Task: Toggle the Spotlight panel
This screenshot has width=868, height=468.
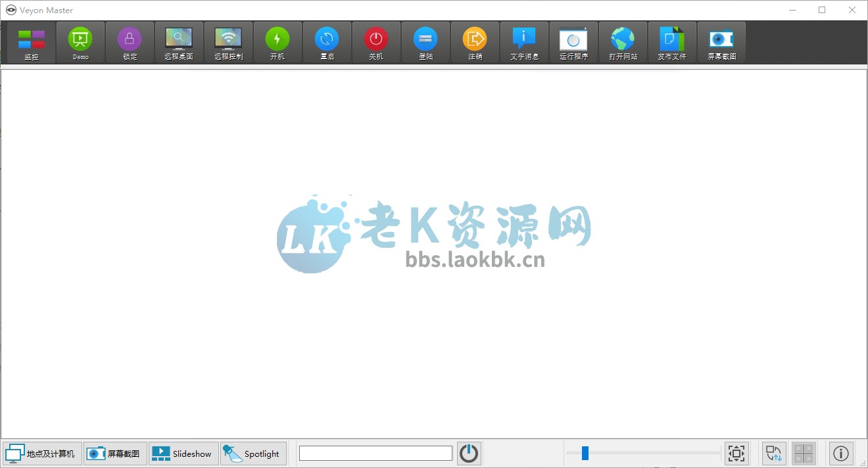Action: 253,454
